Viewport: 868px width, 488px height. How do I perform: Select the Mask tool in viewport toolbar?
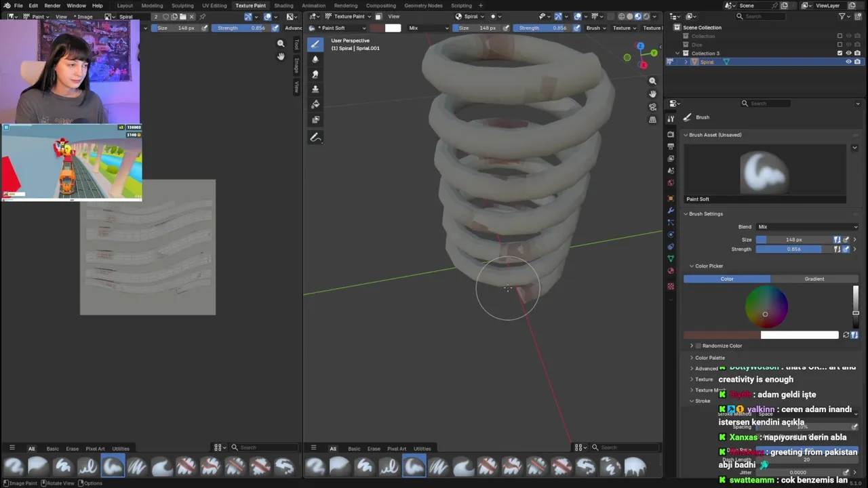point(315,119)
